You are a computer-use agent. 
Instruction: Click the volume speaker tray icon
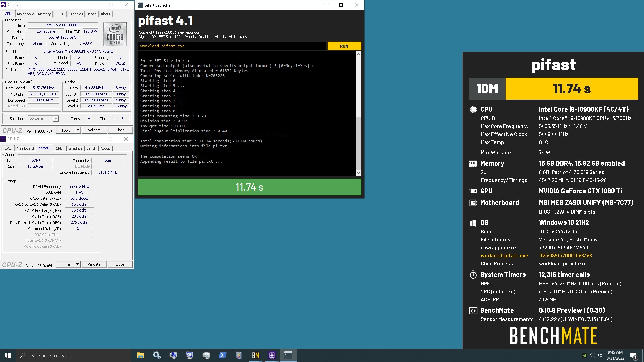[x=592, y=355]
